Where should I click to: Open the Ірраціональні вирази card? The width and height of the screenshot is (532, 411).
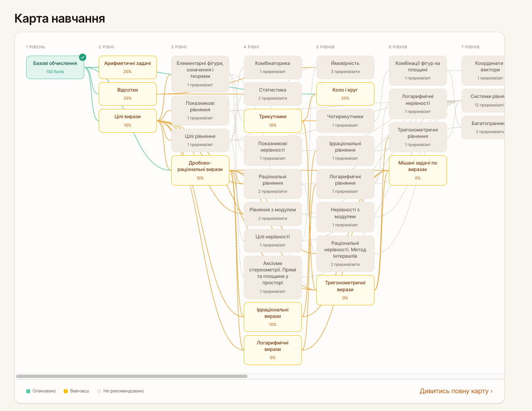pos(272,317)
